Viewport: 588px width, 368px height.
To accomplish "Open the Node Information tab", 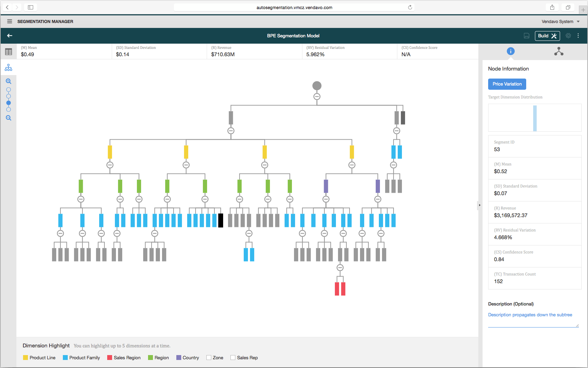I will pyautogui.click(x=510, y=51).
